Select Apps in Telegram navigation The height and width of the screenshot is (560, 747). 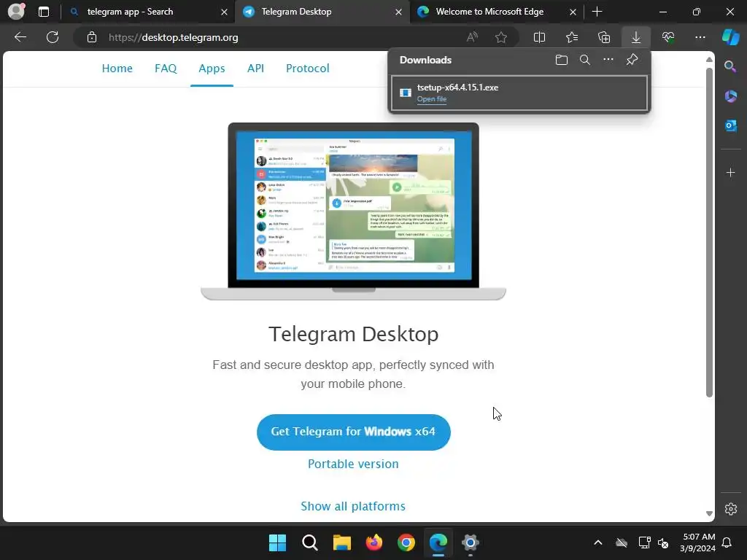click(212, 68)
